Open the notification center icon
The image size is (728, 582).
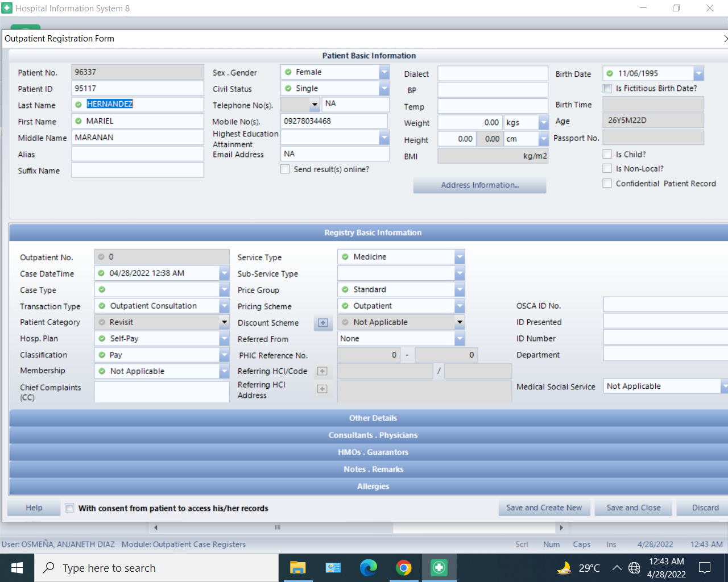(705, 568)
